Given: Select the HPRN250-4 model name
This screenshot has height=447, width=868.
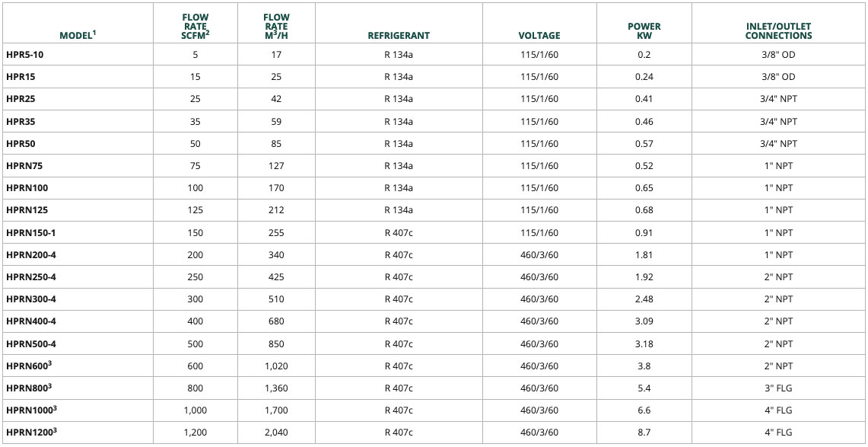Looking at the screenshot, I should coord(31,277).
